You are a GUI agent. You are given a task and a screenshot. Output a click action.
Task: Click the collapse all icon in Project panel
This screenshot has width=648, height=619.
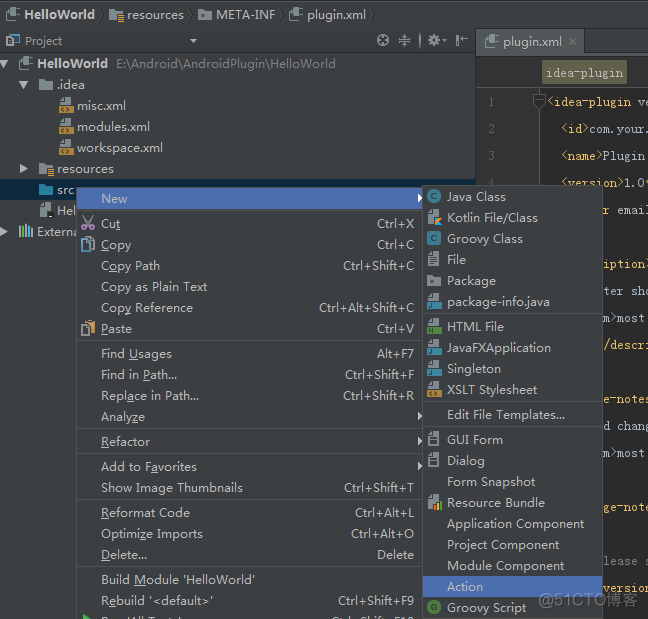405,41
